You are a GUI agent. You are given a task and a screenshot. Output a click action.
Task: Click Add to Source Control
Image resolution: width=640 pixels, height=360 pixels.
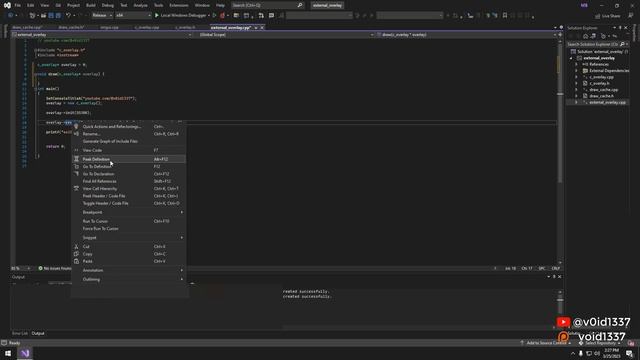tap(547, 343)
